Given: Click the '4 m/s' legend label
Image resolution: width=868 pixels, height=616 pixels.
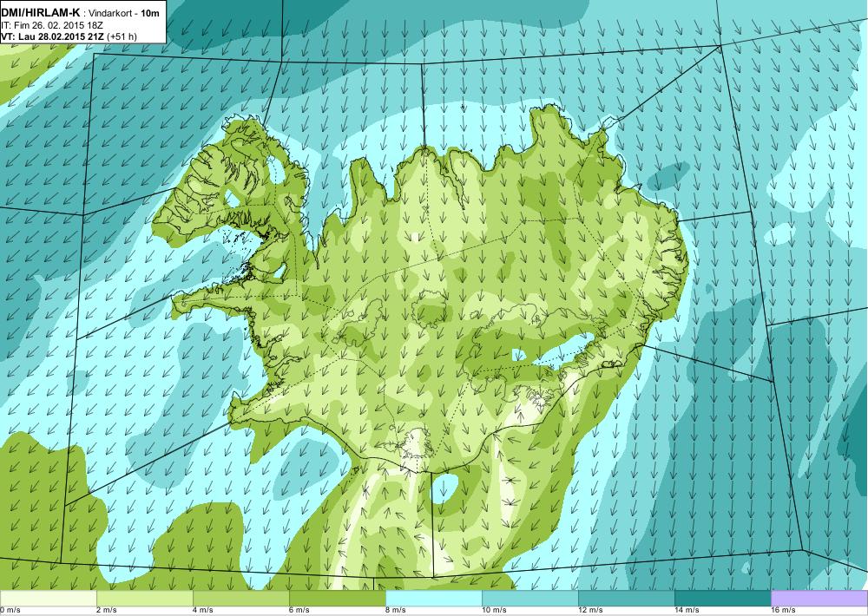Looking at the screenshot, I should coord(202,611).
